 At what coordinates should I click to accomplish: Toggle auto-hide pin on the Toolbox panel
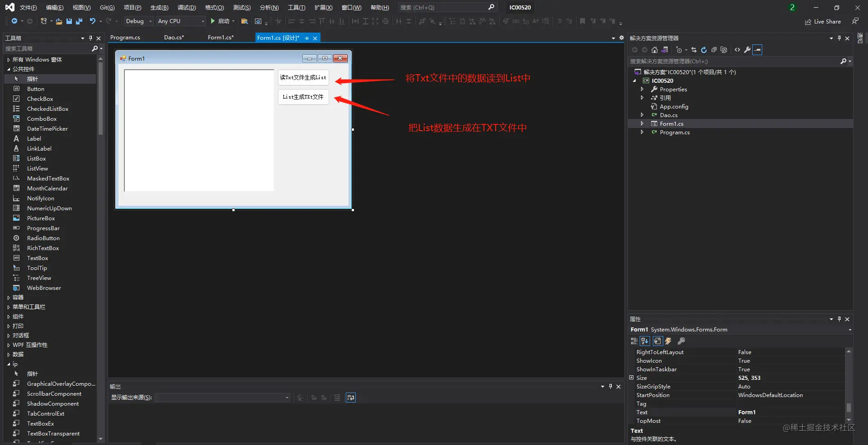[x=91, y=38]
